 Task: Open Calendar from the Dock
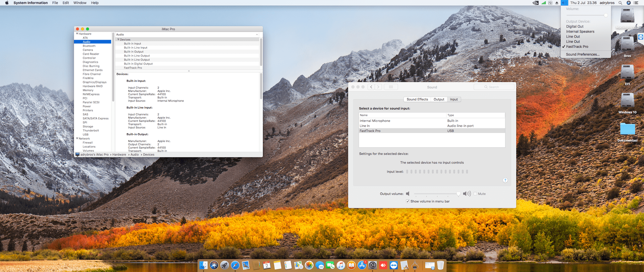click(x=267, y=265)
